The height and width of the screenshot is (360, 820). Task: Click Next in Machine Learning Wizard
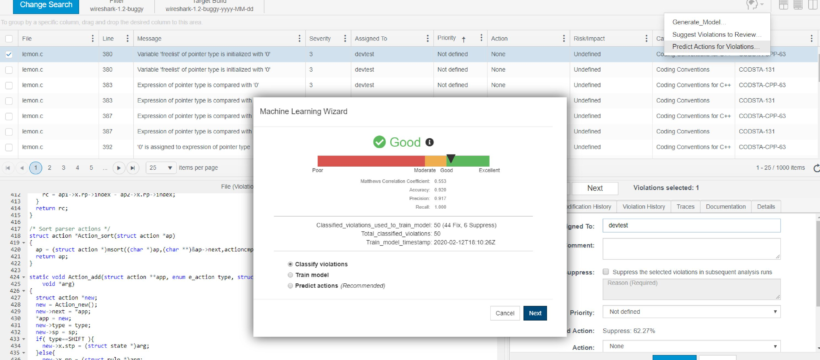(535, 313)
